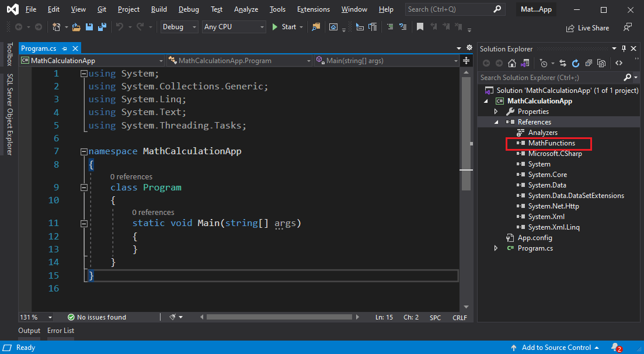Image resolution: width=644 pixels, height=354 pixels.
Task: Sync Solution Explorer with active document
Action: pyautogui.click(x=563, y=63)
